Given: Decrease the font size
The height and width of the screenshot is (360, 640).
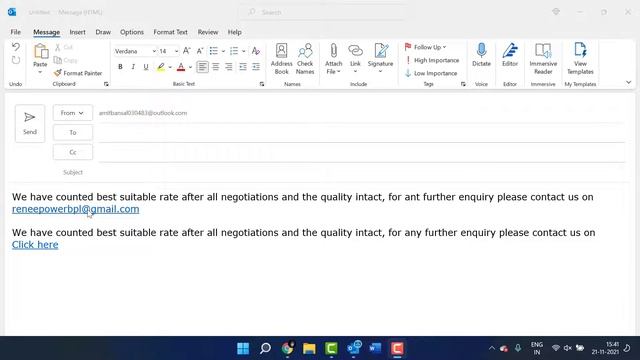Looking at the screenshot, I should [200, 51].
